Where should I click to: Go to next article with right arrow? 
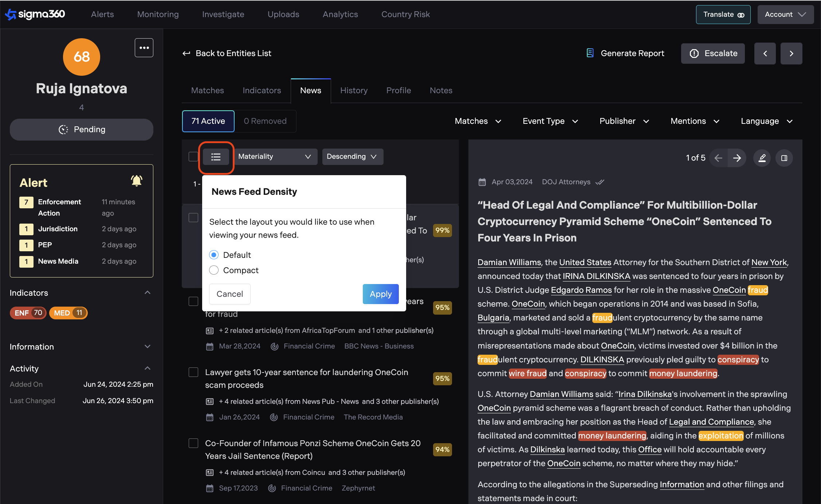point(737,158)
